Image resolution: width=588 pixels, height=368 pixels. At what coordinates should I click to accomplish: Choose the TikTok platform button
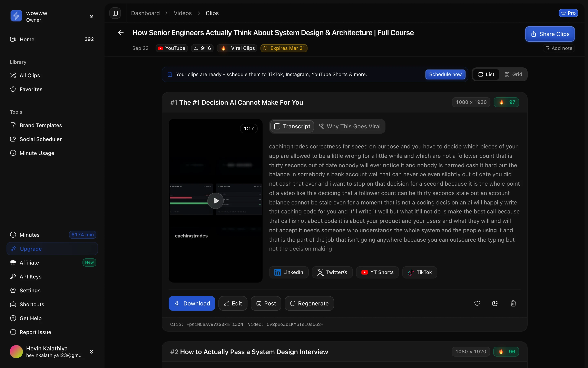[420, 272]
